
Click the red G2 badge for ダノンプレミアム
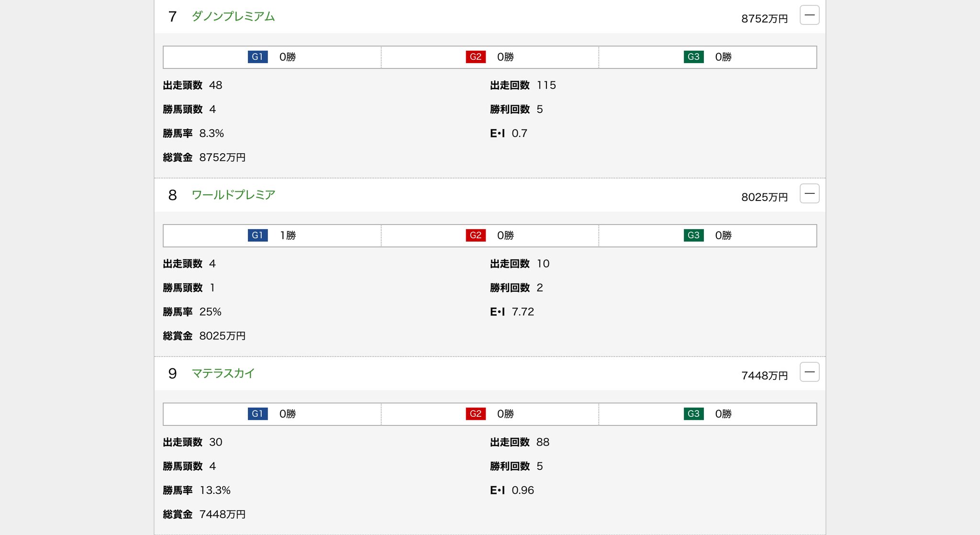[x=476, y=57]
